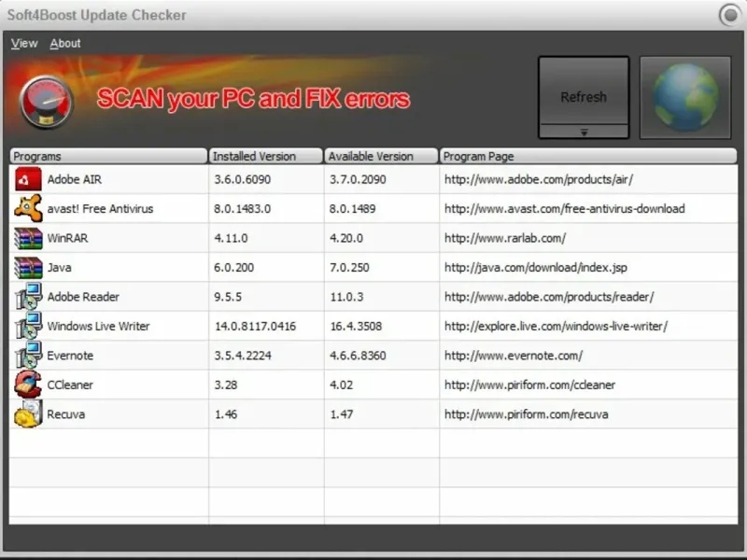
Task: Select the Windows Live Writer name
Action: click(x=98, y=326)
